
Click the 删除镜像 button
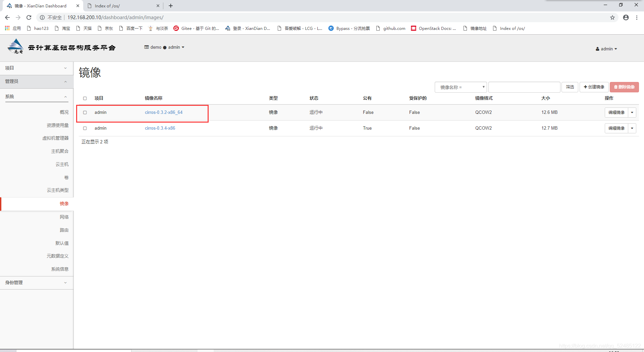(624, 87)
